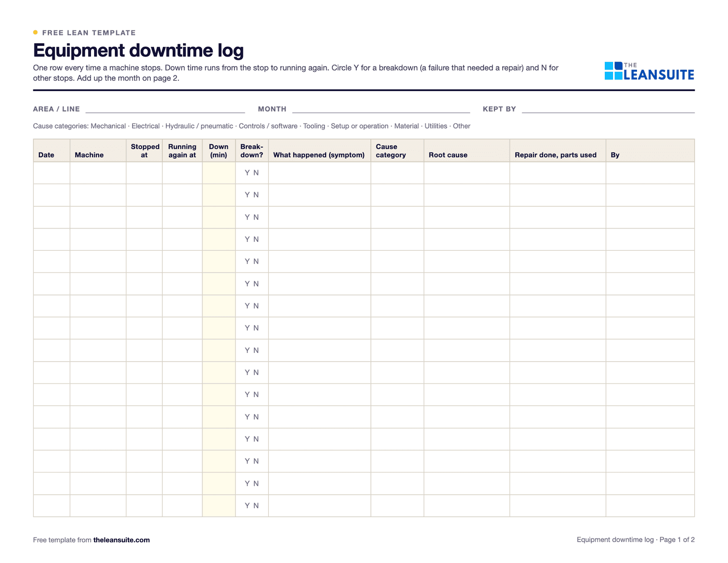Click the Month blank field
Viewport: 728px width, 563px height.
[x=381, y=109]
